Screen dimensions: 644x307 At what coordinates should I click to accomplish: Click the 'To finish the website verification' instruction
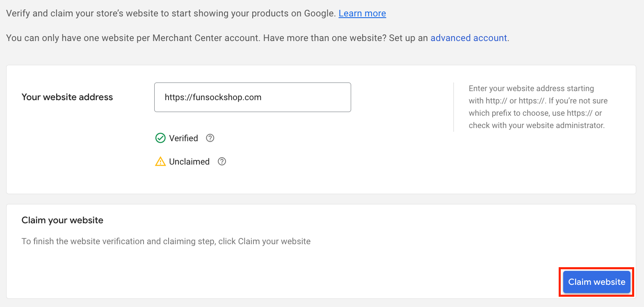(x=166, y=241)
